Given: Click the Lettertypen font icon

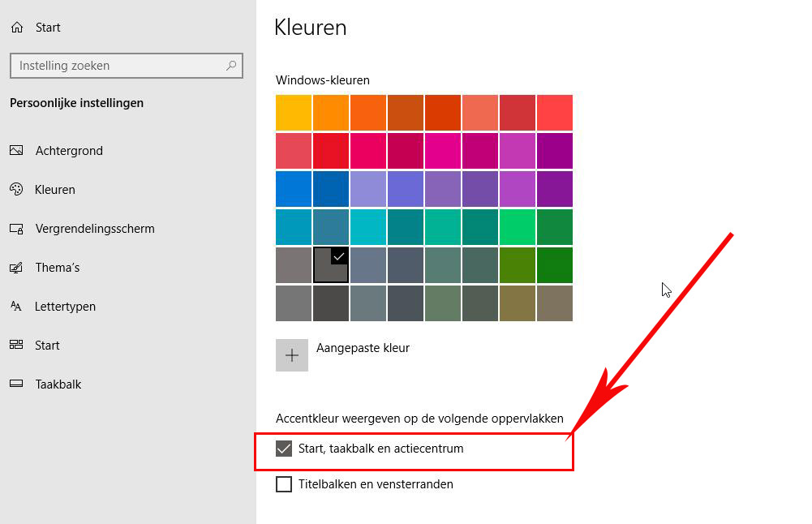Looking at the screenshot, I should pyautogui.click(x=16, y=307).
